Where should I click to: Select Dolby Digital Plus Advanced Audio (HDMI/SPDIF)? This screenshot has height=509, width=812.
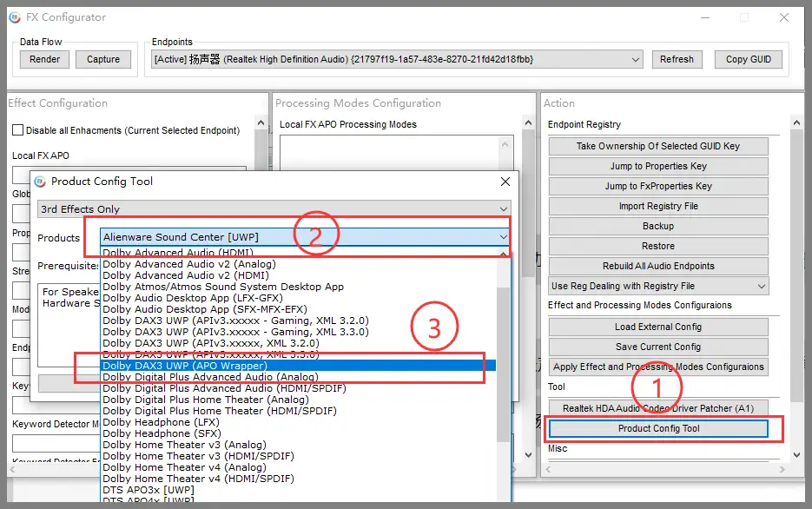[298, 388]
